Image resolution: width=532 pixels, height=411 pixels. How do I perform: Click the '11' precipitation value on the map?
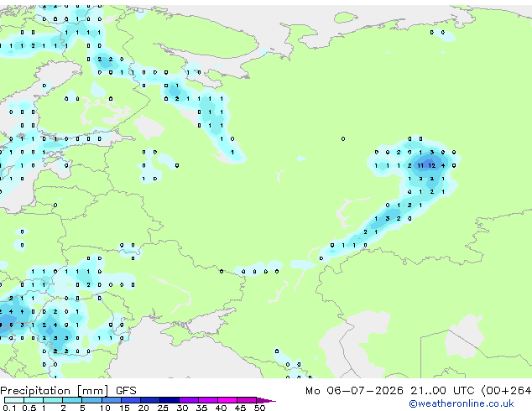420,165
